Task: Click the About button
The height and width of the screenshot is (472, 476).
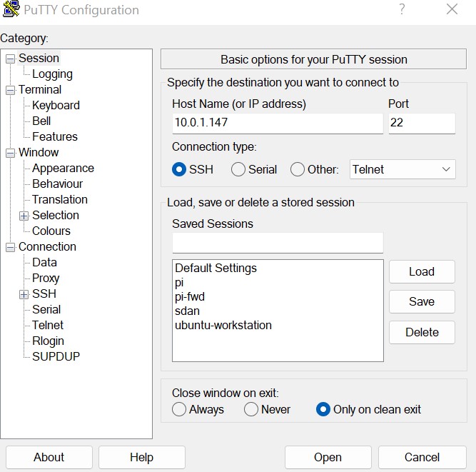Action: point(49,457)
